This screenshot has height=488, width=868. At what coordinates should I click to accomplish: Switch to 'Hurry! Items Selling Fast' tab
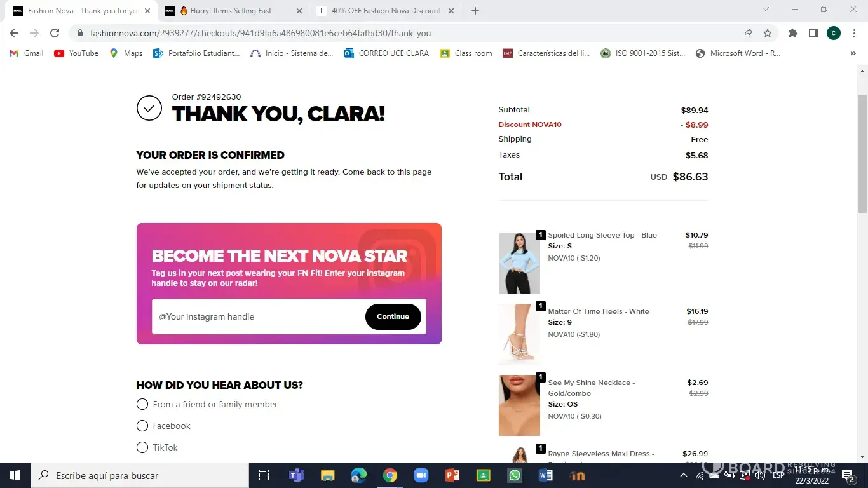click(x=234, y=11)
